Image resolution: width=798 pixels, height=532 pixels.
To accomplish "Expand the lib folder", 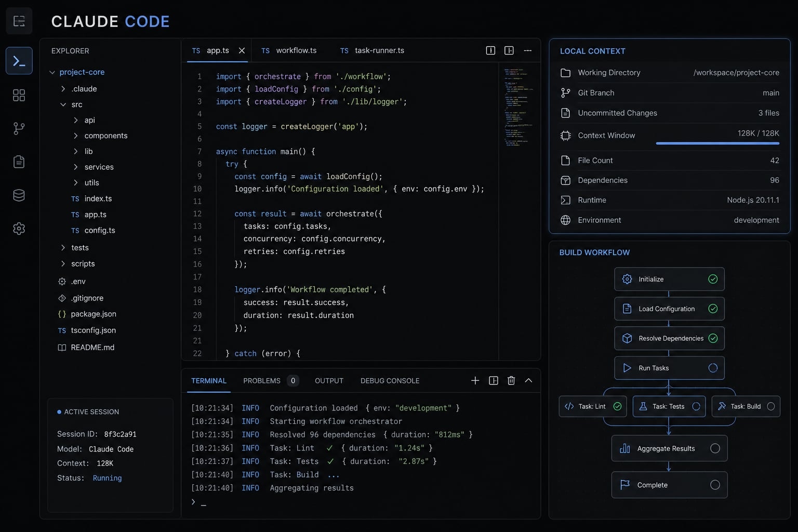I will [76, 151].
